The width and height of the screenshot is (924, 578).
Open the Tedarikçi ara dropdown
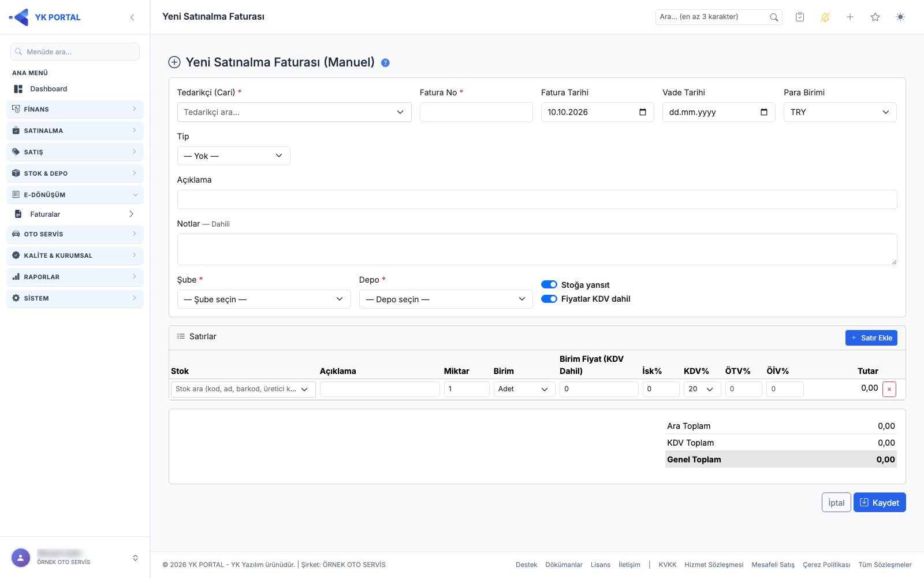(x=295, y=112)
